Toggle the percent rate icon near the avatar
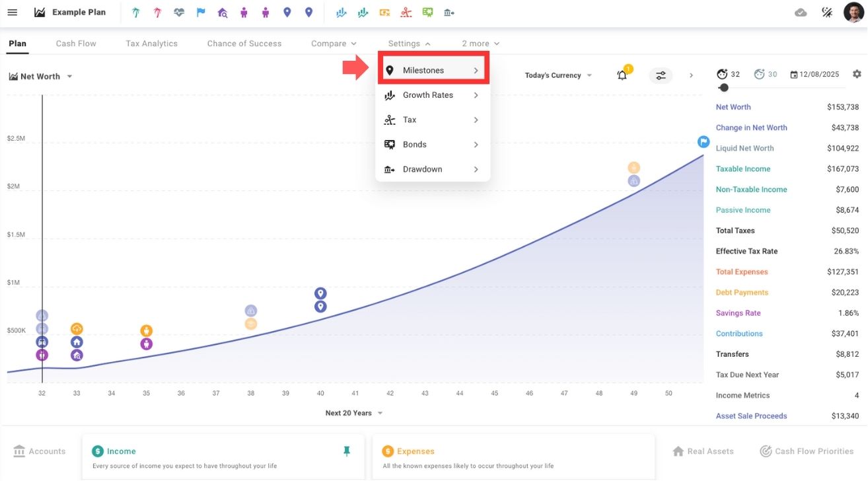 click(826, 13)
